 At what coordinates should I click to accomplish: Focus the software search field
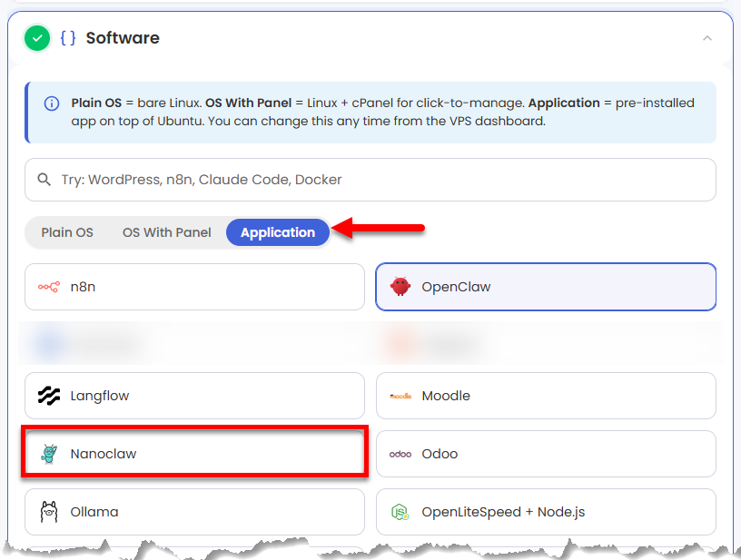click(370, 180)
